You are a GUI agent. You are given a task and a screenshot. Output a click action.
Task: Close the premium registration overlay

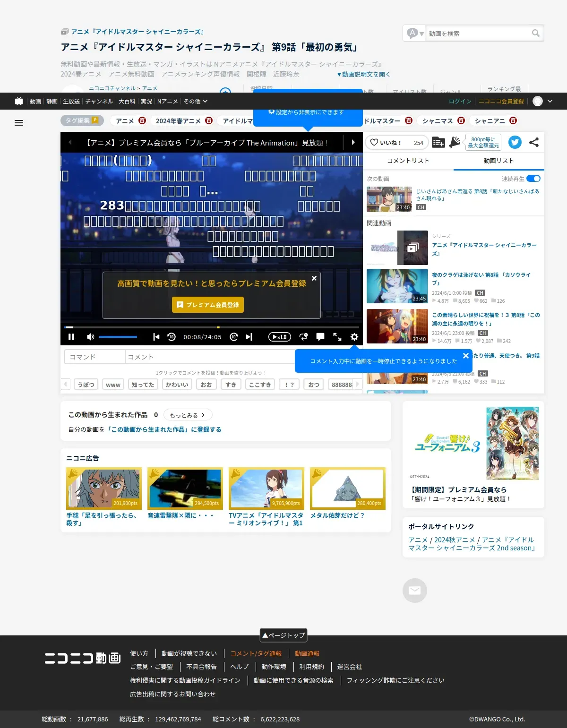pyautogui.click(x=314, y=278)
